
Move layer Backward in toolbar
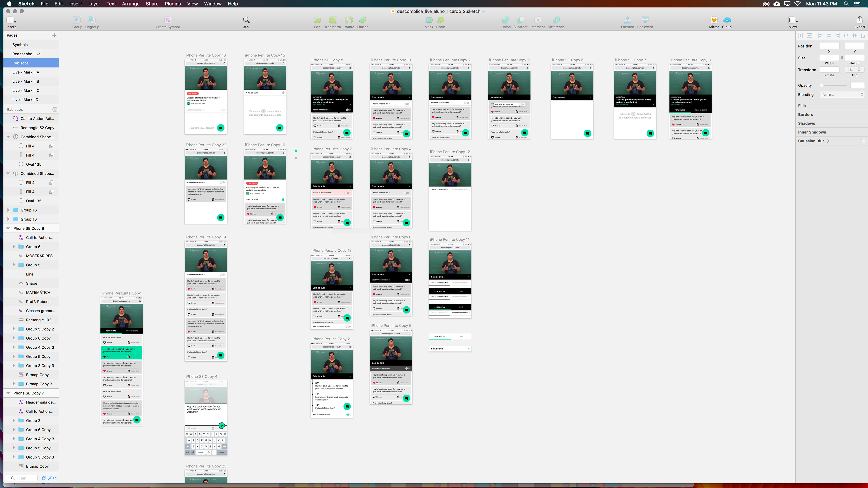point(645,20)
